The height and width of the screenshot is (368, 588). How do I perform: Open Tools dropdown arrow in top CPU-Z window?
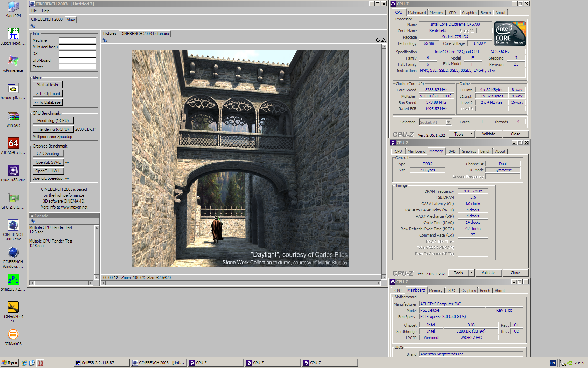pos(471,134)
